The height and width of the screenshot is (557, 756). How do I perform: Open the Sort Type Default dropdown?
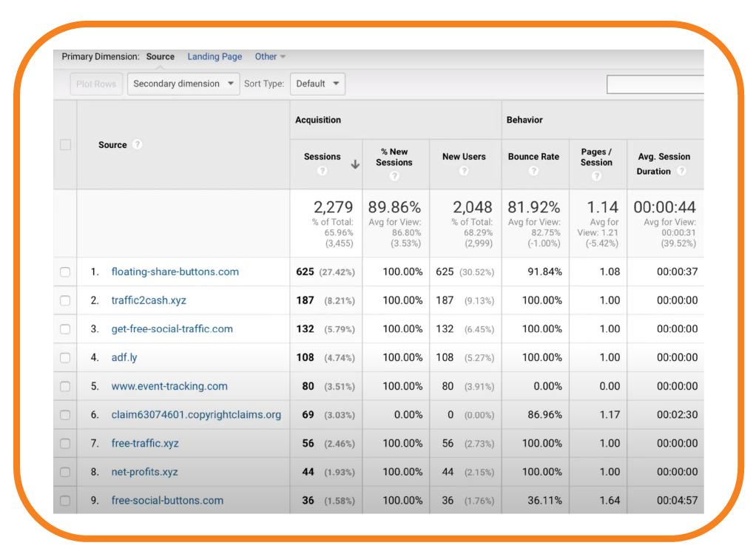tap(318, 84)
